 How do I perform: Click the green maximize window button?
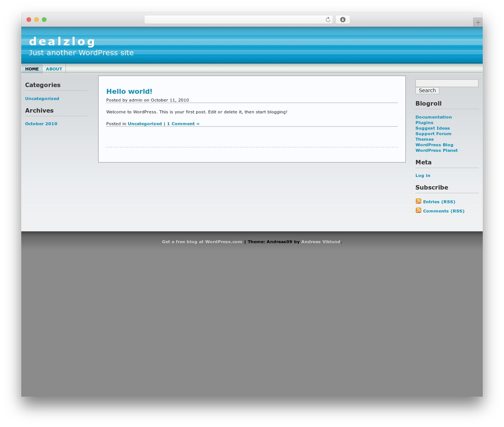pyautogui.click(x=44, y=20)
